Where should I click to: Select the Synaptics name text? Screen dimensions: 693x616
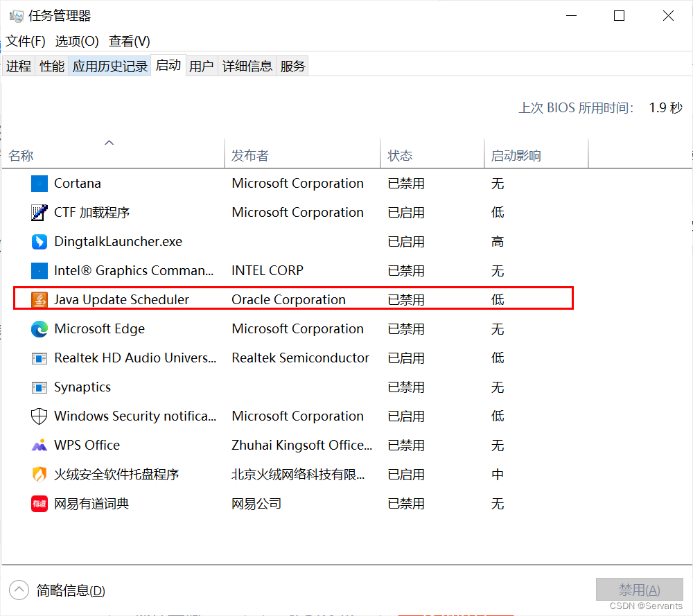[x=82, y=387]
